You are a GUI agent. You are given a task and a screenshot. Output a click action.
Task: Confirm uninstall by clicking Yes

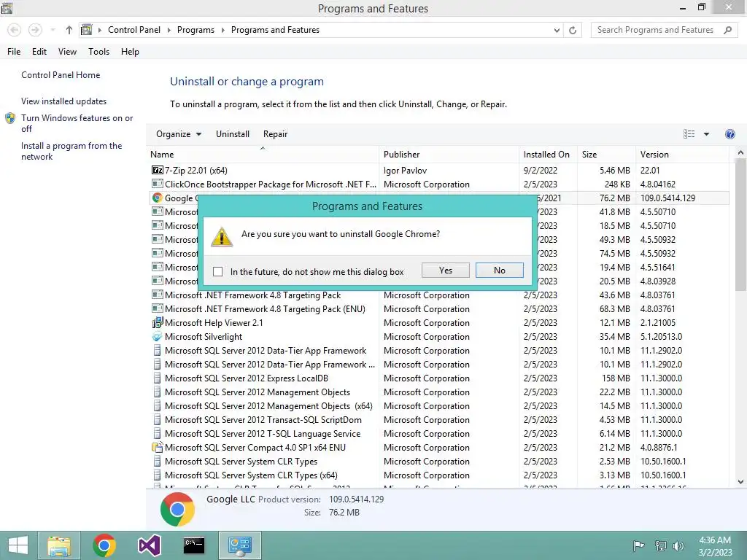point(446,270)
